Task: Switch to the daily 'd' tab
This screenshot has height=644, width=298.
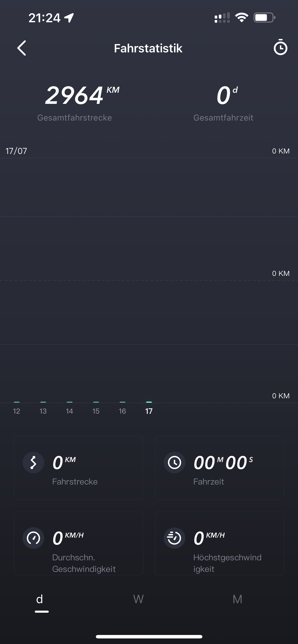Action: pyautogui.click(x=40, y=599)
